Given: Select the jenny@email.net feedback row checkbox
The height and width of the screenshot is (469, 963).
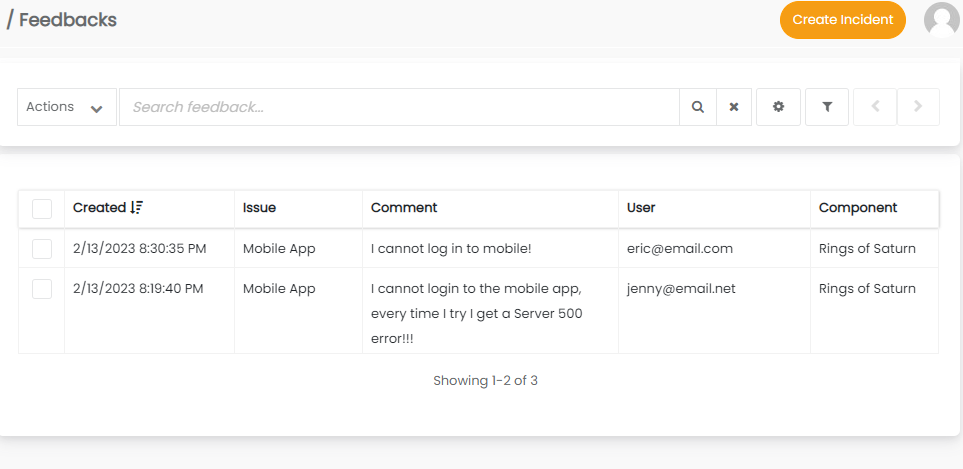Looking at the screenshot, I should [x=42, y=289].
